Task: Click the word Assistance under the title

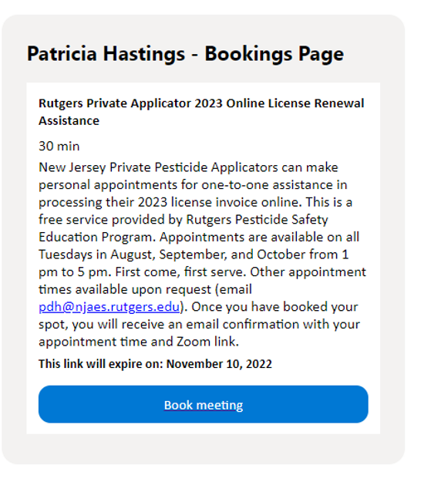Action: tap(69, 120)
